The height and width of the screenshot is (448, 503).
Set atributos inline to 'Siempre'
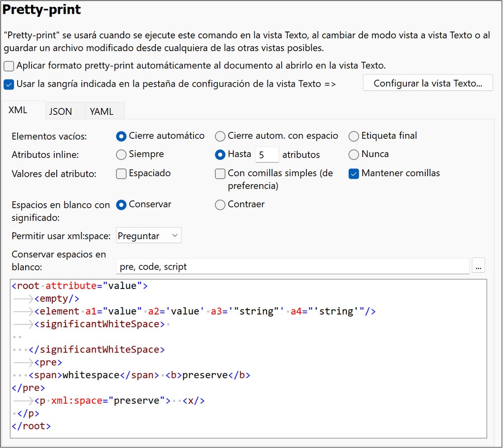[121, 155]
